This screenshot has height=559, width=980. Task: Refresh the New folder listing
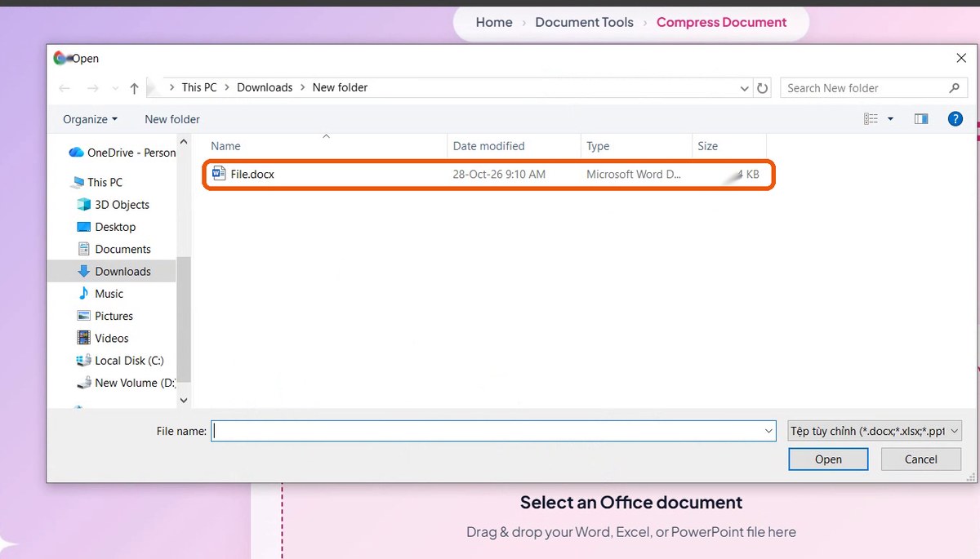[763, 87]
